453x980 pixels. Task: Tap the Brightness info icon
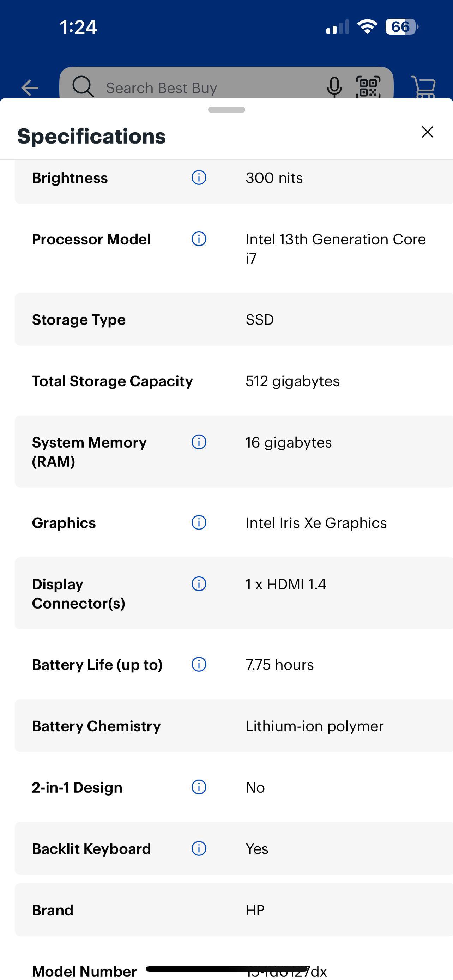click(x=199, y=177)
